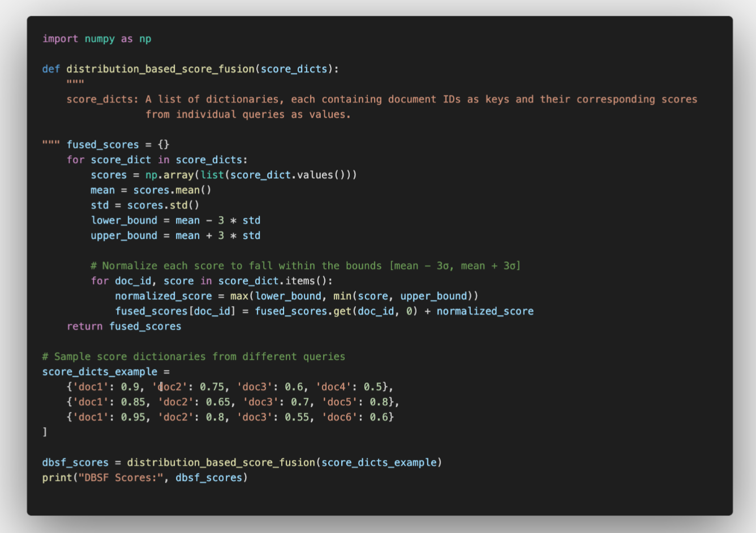The height and width of the screenshot is (533, 756).
Task: Click the function name distribution_based_score_fusion in def line
Action: click(160, 69)
